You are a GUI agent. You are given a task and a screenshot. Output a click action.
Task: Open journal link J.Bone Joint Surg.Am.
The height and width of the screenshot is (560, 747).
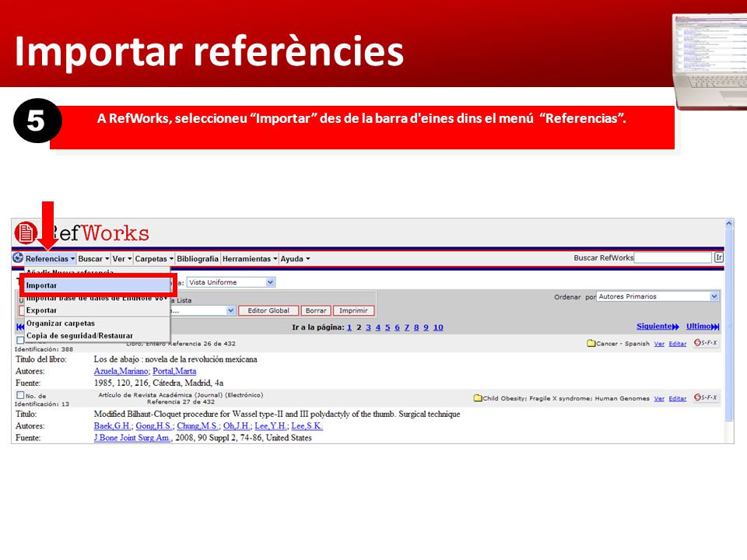pyautogui.click(x=132, y=438)
